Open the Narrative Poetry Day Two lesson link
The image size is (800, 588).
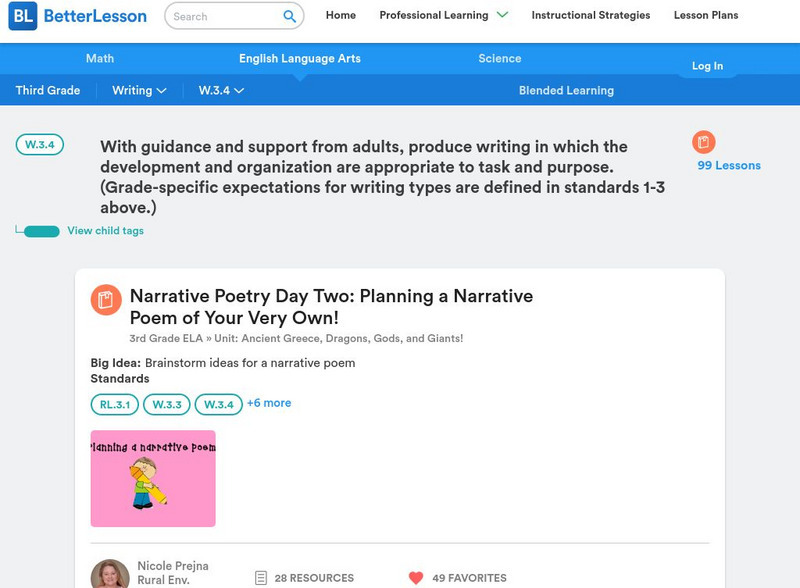(331, 307)
